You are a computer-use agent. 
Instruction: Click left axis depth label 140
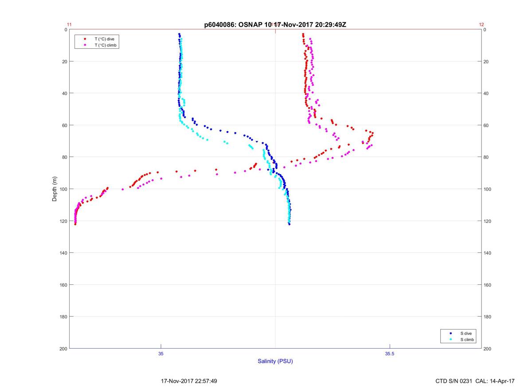(x=63, y=253)
